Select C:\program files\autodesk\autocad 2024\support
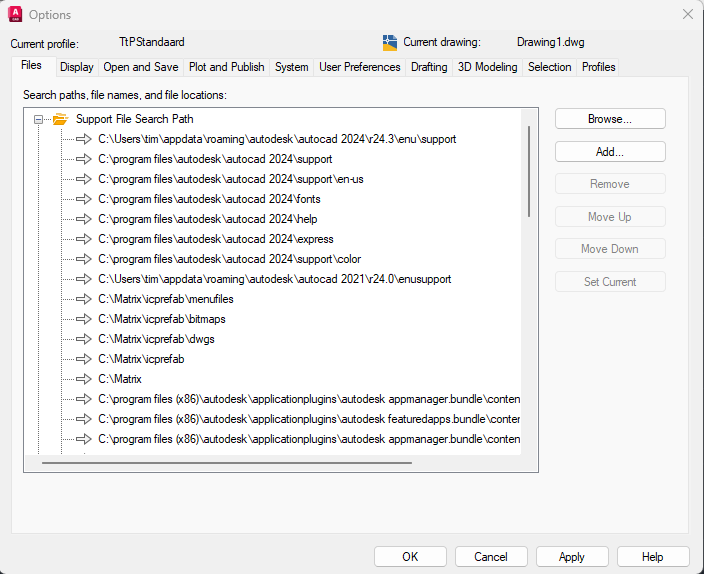This screenshot has height=574, width=704. (x=215, y=159)
